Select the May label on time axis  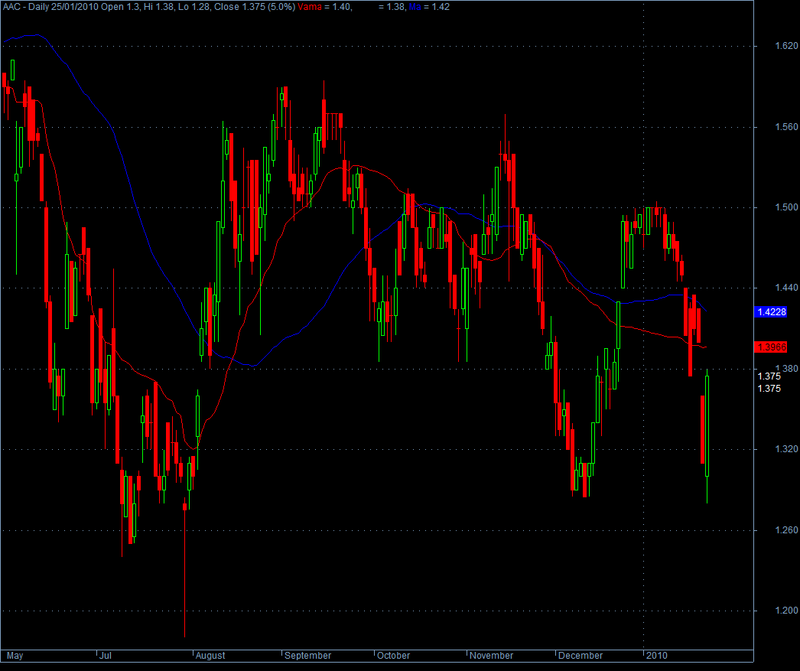(x=15, y=656)
